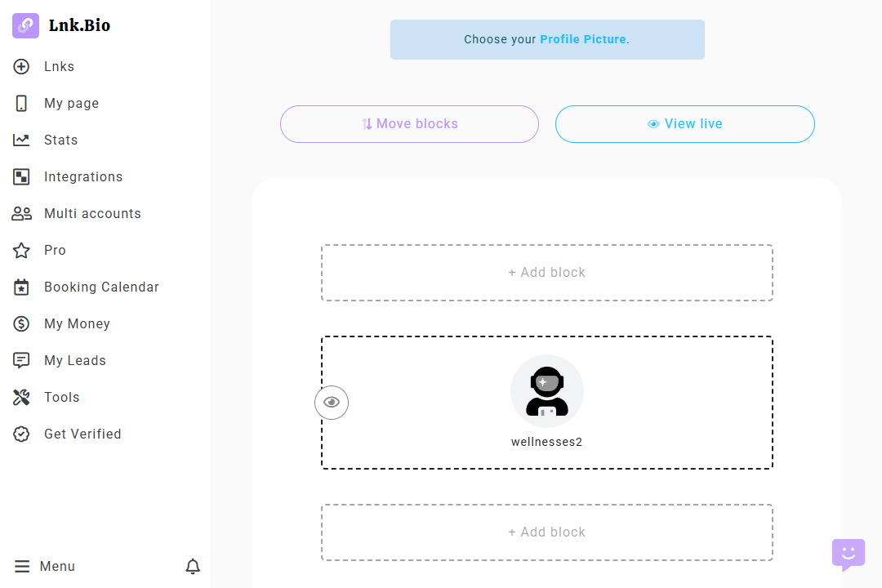Open My Leads from the sidebar
The image size is (882, 588).
(x=75, y=360)
